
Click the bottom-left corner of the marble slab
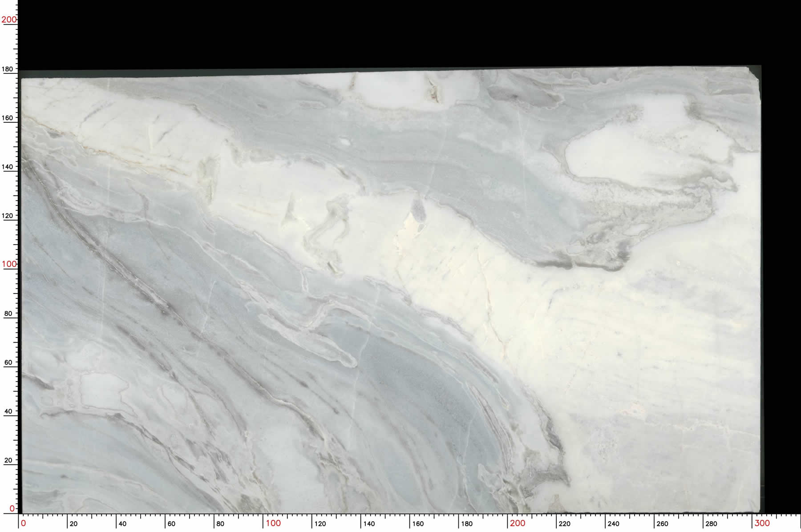[23, 511]
